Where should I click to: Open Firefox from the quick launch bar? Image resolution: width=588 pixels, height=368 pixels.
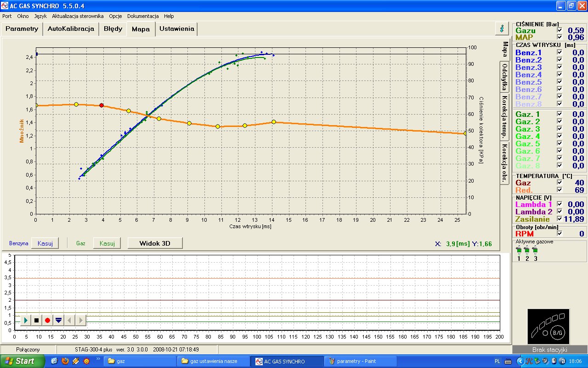(x=65, y=361)
